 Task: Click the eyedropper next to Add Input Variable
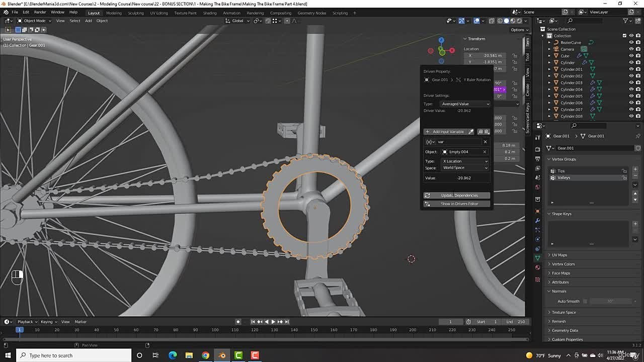[471, 131]
